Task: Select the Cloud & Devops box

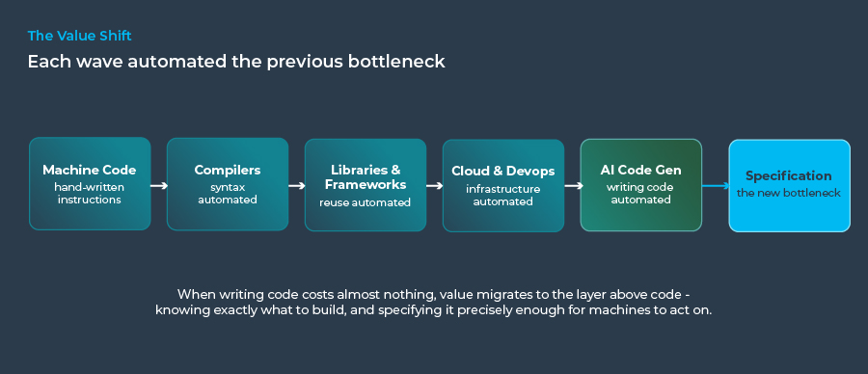Action: tap(503, 185)
